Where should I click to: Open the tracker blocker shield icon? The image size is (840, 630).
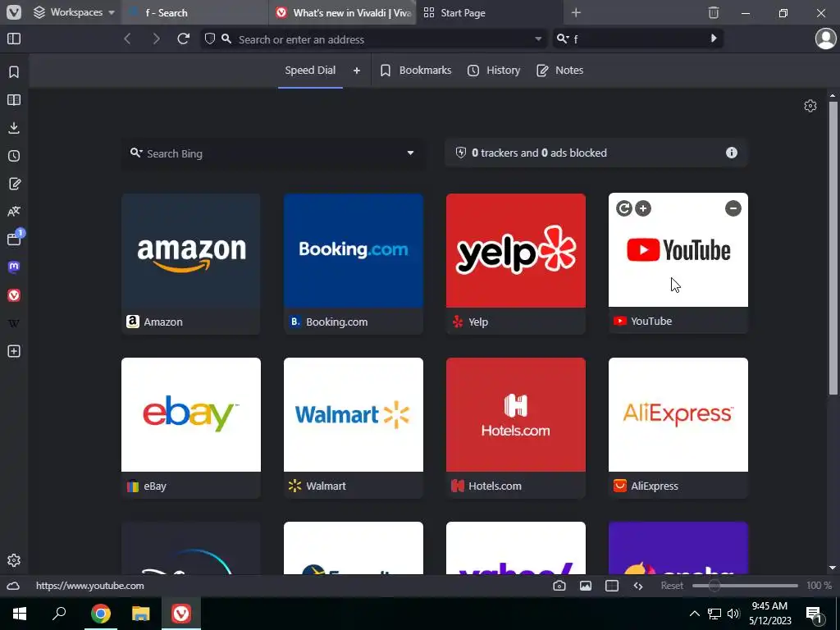210,39
